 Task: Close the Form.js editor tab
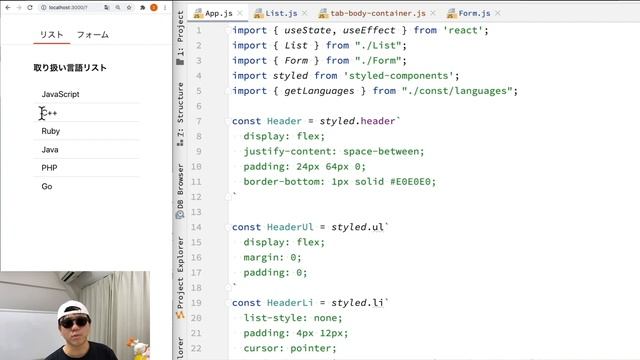pos(498,13)
